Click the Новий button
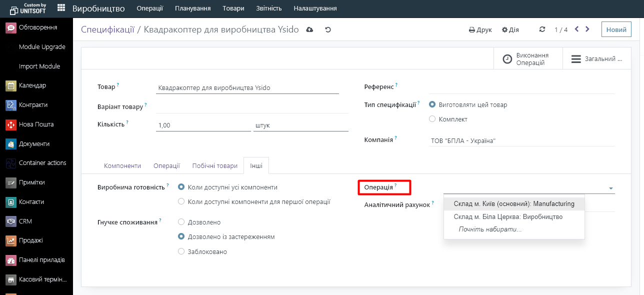 pyautogui.click(x=616, y=29)
